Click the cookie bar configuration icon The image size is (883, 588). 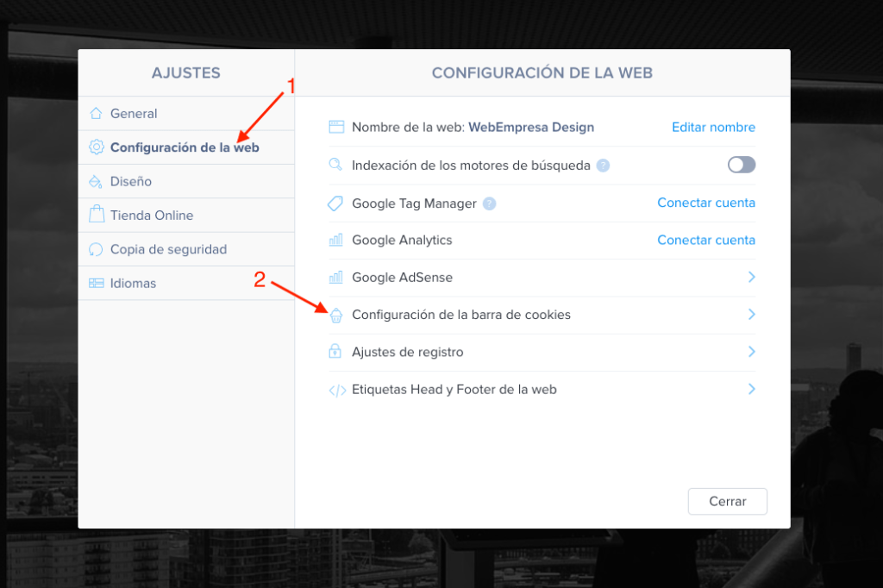tap(336, 316)
